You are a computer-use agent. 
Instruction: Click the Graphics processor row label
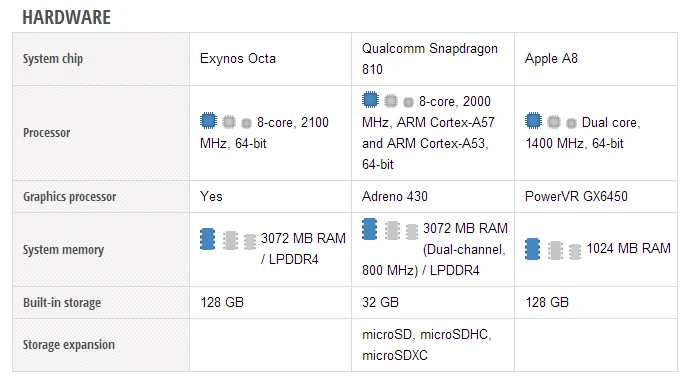pyautogui.click(x=69, y=197)
